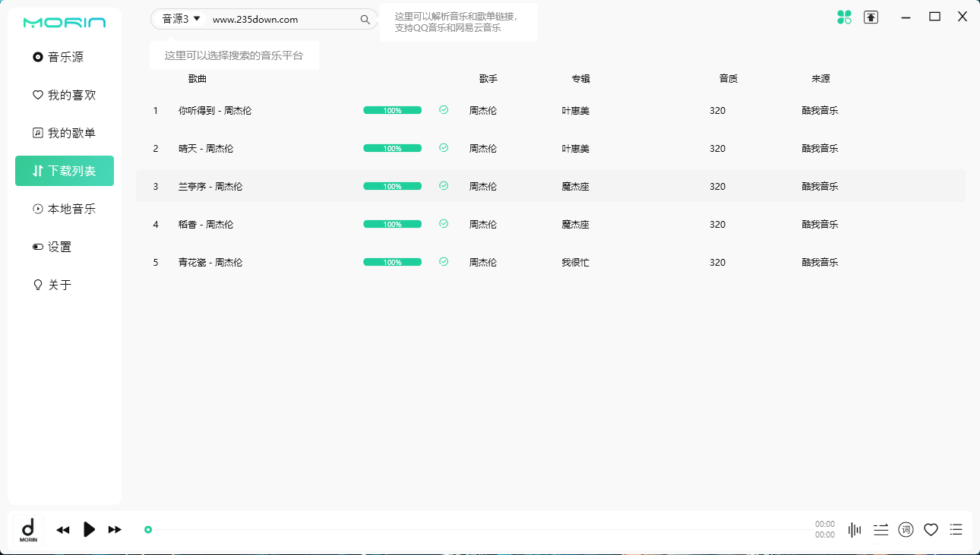Click the checkmark icon for 晴天
The height and width of the screenshot is (555, 980).
tap(444, 148)
